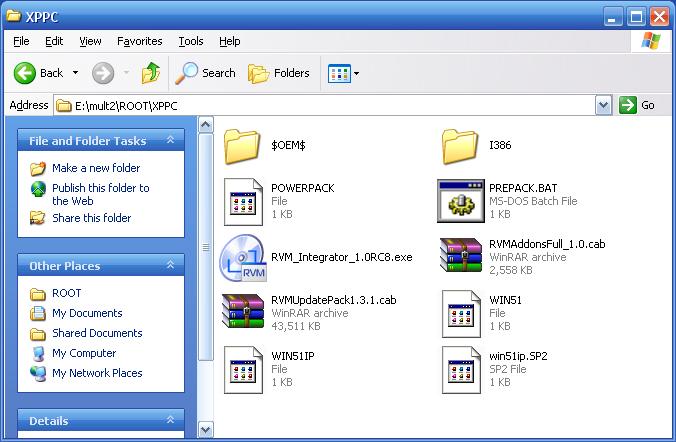The height and width of the screenshot is (442, 676).
Task: Go up one folder level
Action: click(150, 73)
